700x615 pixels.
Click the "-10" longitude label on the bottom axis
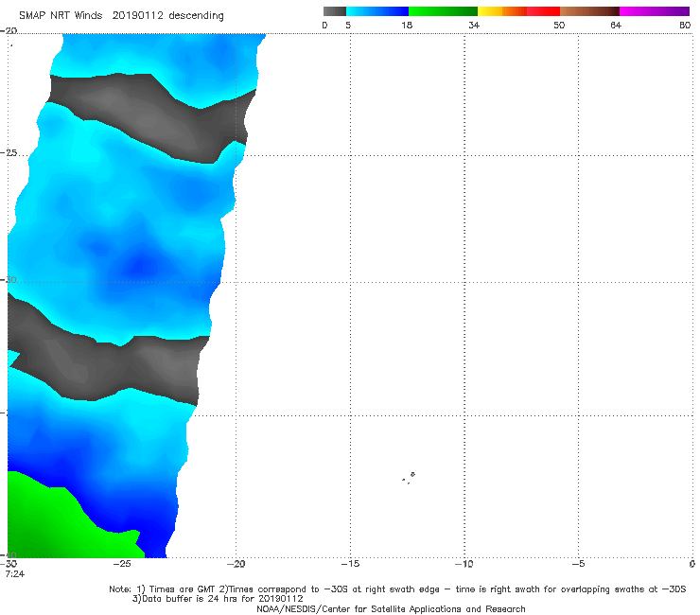tap(464, 564)
